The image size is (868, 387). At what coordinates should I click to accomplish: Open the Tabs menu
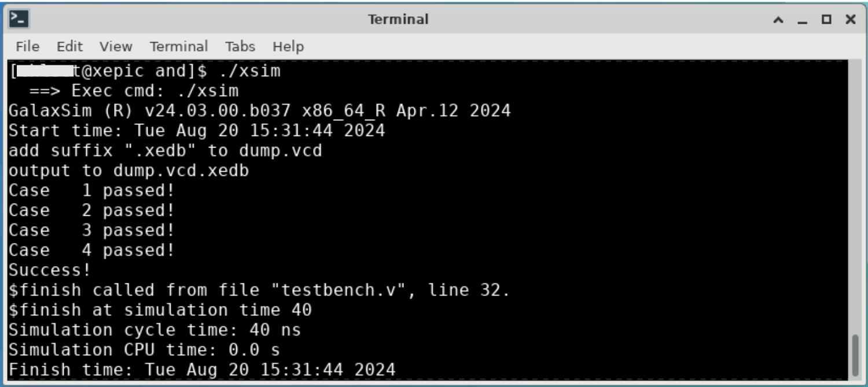coord(240,46)
